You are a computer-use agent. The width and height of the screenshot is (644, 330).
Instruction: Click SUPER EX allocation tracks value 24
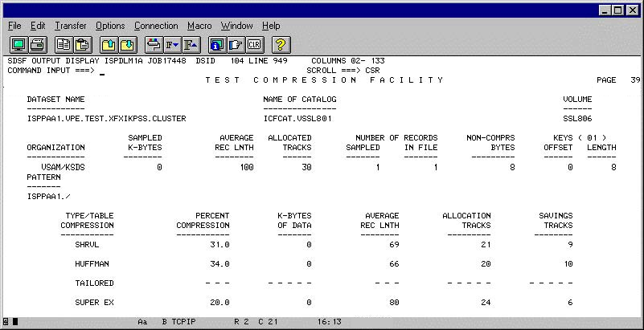(486, 303)
